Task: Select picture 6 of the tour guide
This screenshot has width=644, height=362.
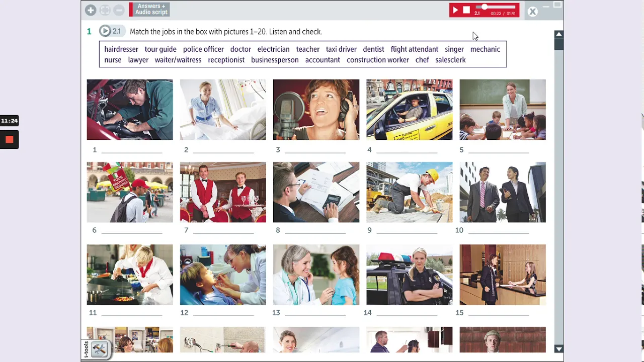Action: [130, 192]
